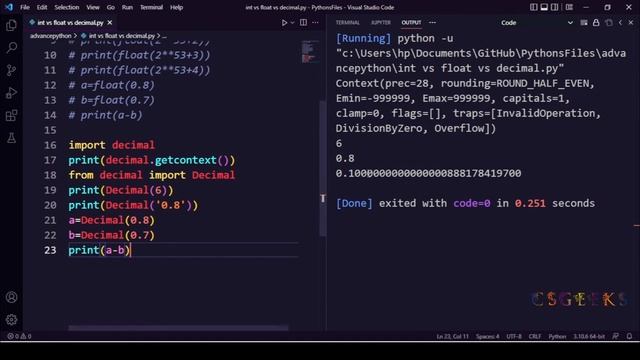Open the Help menu
Screen dimensions: 640x360
pos(176,7)
